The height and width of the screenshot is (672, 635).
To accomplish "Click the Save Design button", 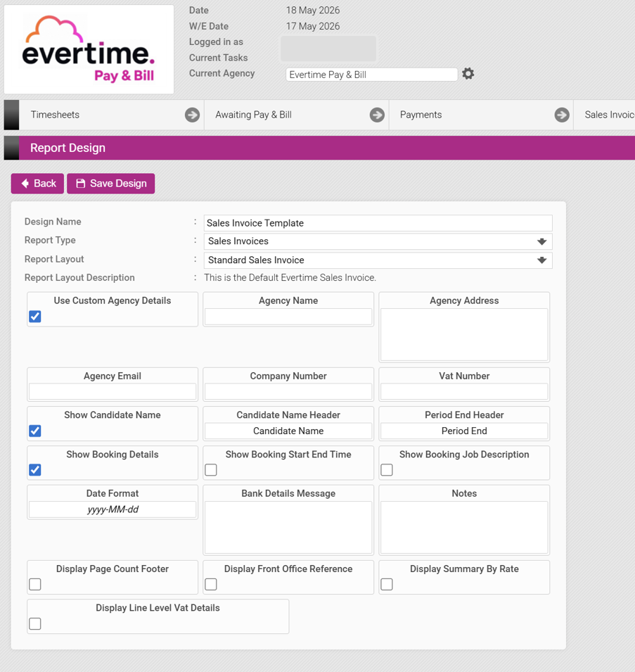I will point(111,184).
